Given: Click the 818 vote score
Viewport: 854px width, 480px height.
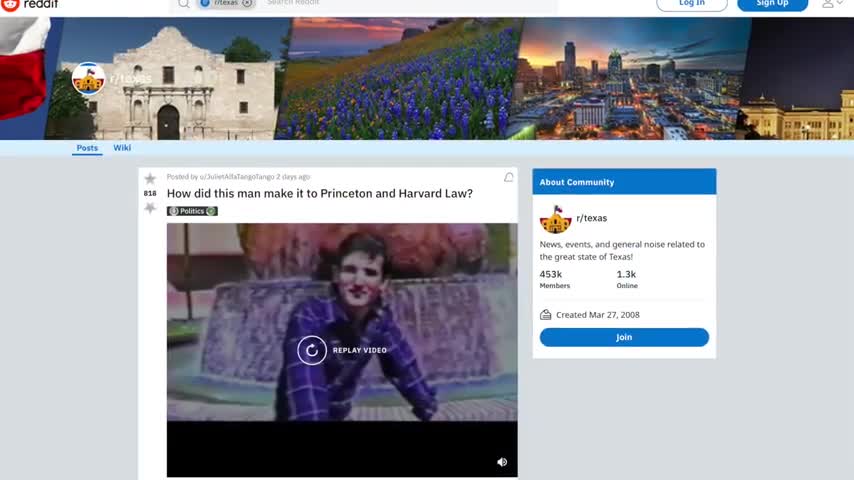Looking at the screenshot, I should coord(150,193).
